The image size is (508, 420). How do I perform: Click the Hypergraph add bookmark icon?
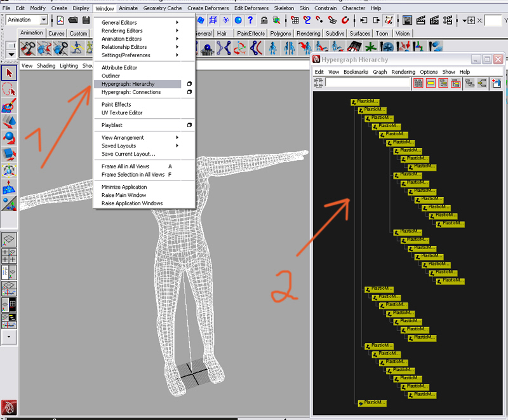tap(496, 83)
